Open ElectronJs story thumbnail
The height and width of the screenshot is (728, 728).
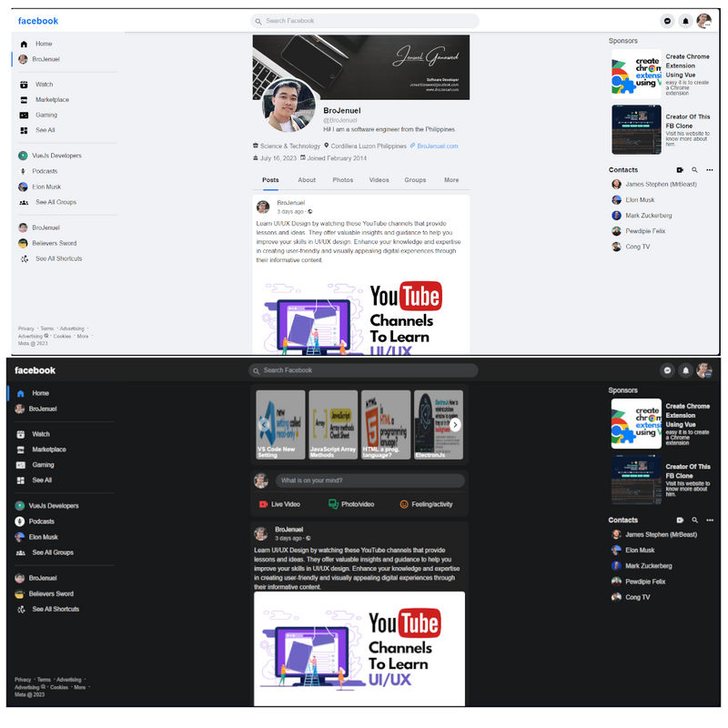point(439,425)
